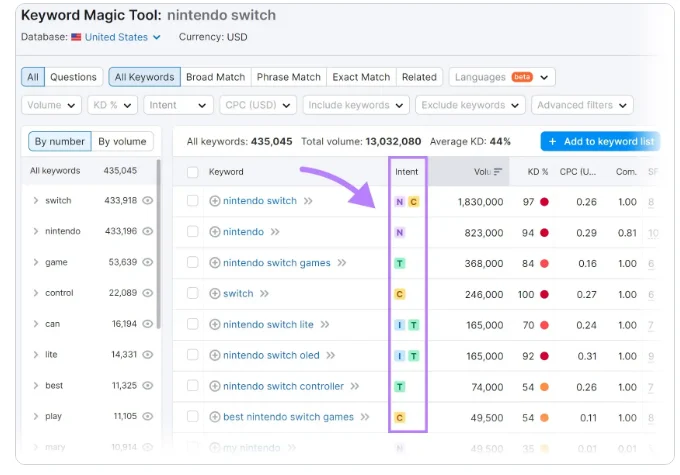Screen dimensions: 680x475
Task: Switch groups to By volume
Action: [122, 141]
